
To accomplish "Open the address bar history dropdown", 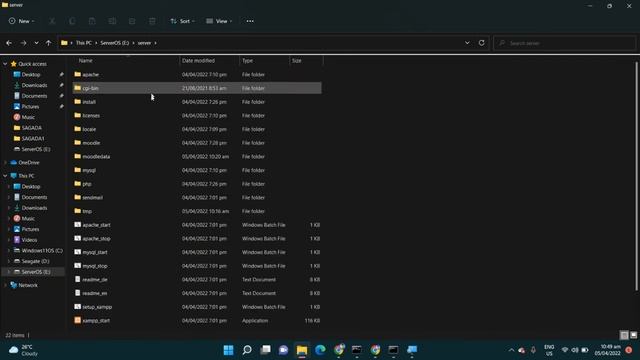I will 467,43.
